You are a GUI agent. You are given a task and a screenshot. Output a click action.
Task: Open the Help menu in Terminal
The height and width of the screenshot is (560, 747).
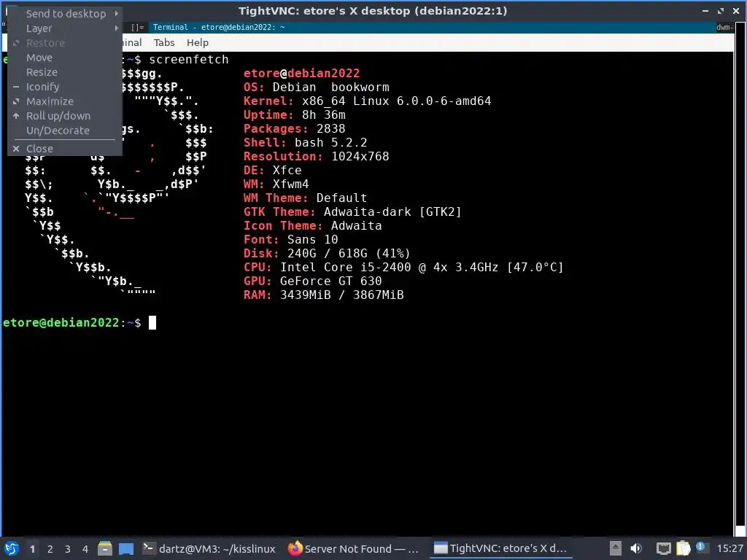197,43
